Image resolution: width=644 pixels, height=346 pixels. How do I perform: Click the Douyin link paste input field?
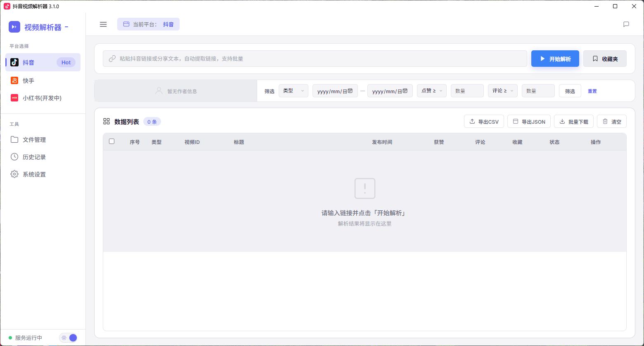coord(315,59)
